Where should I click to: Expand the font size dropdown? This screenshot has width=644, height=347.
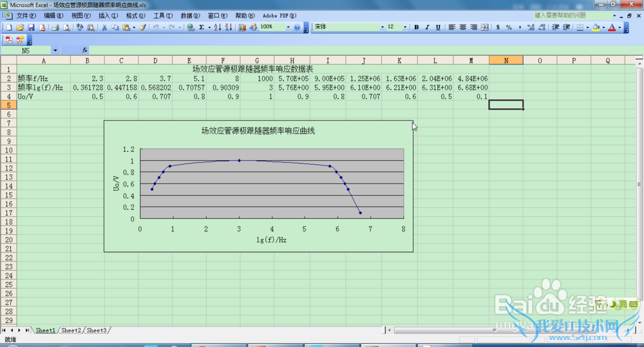(x=405, y=28)
